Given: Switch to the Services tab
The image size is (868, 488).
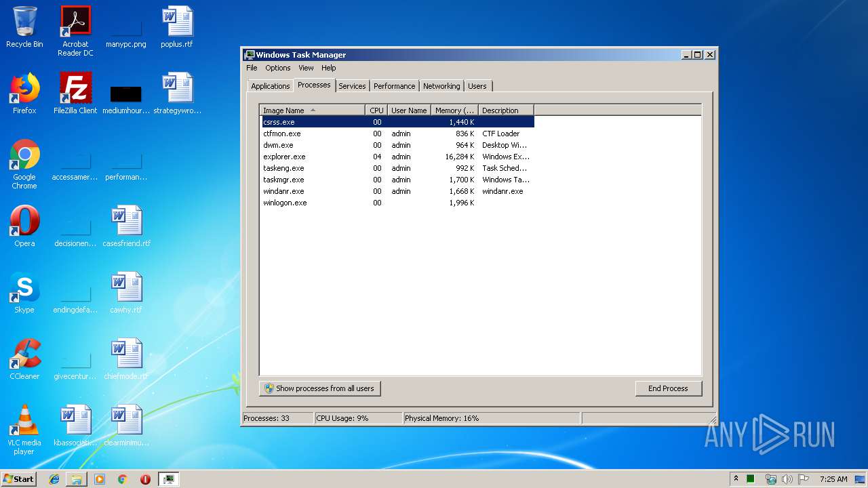Looking at the screenshot, I should point(352,86).
